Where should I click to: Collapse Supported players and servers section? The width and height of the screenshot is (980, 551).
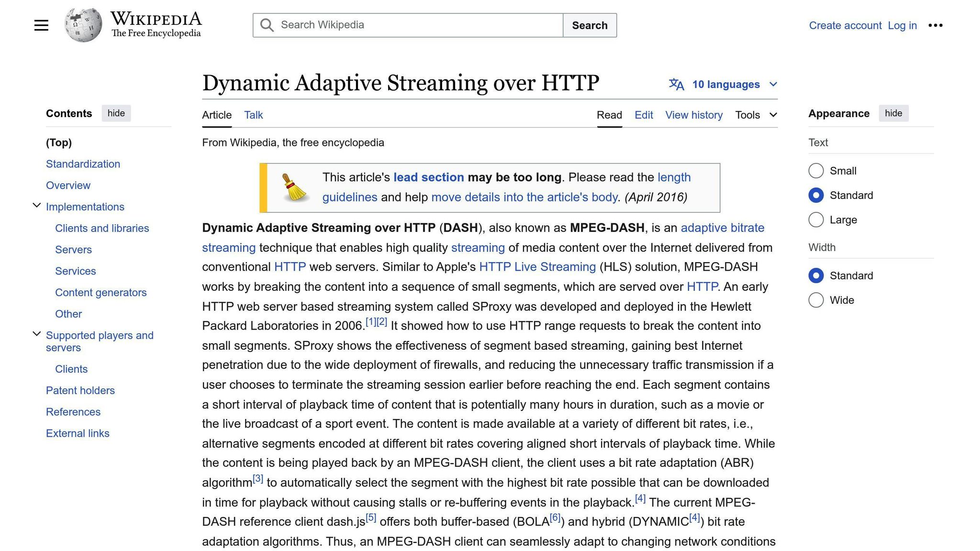36,334
